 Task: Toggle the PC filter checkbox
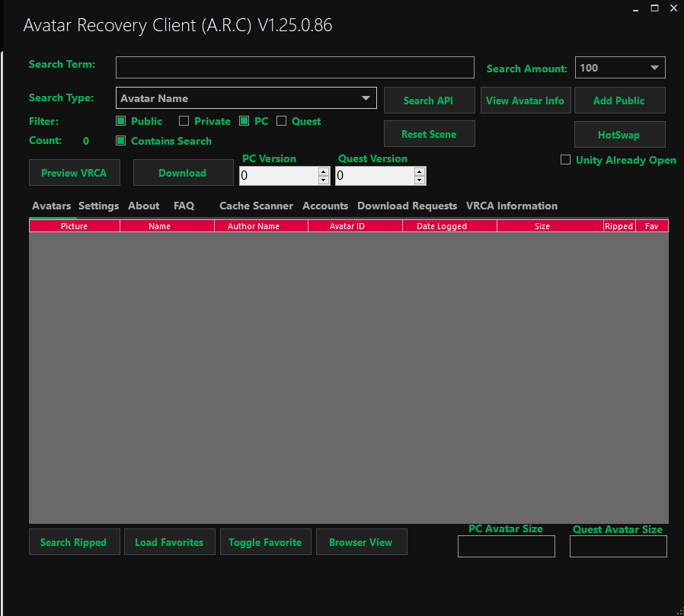click(245, 121)
